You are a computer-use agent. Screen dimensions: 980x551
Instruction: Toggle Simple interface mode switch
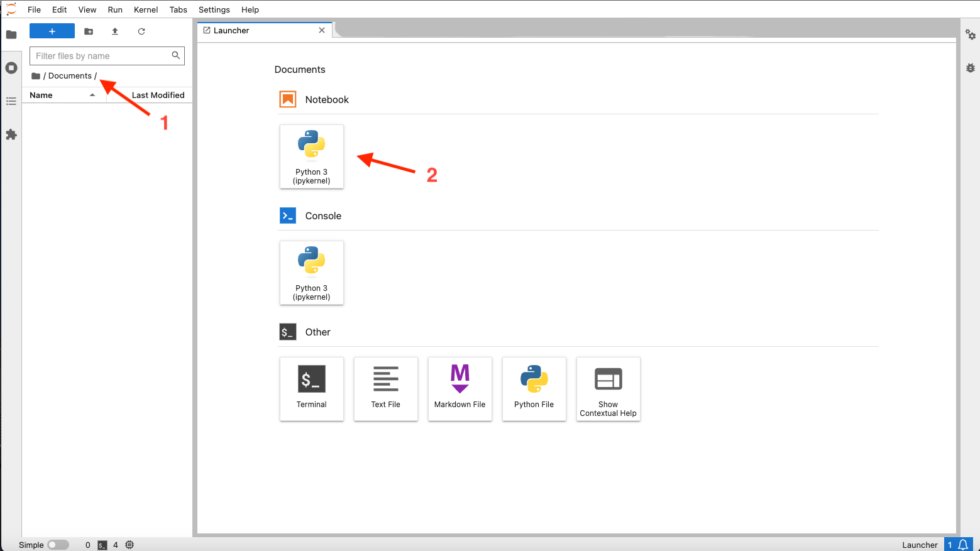pyautogui.click(x=58, y=545)
